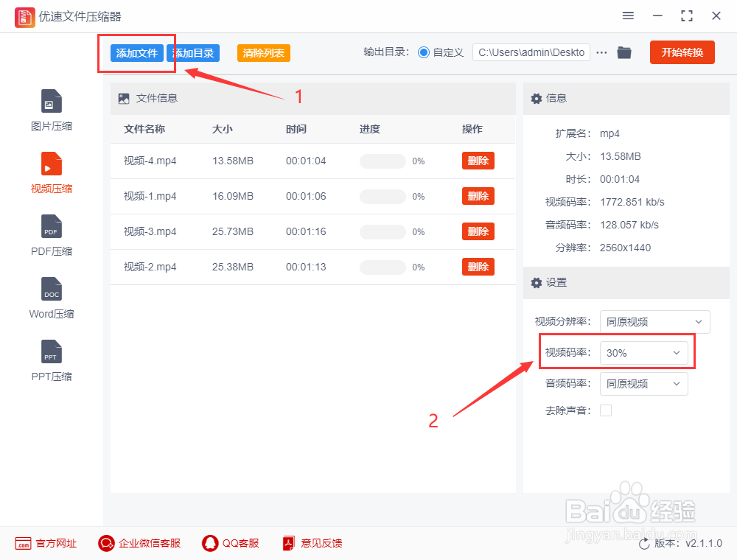Enable the 去除声音 checkbox
The height and width of the screenshot is (560, 737).
606,410
